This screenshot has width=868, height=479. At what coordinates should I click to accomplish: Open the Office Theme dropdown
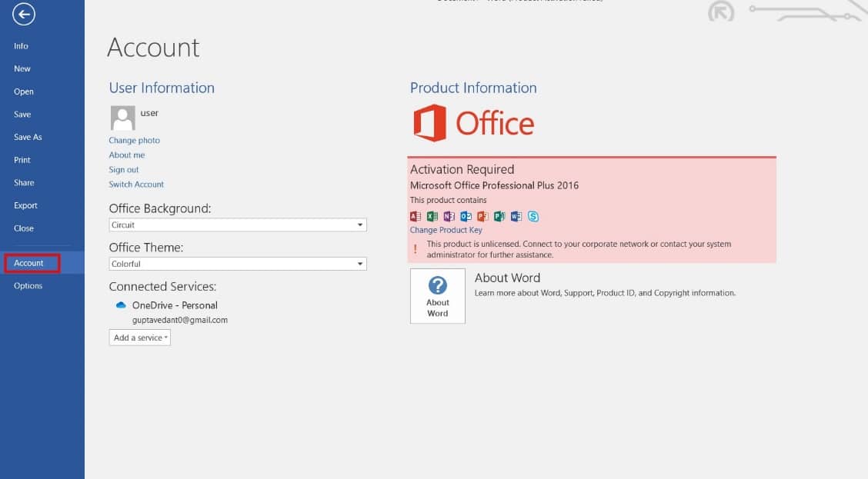(238, 264)
